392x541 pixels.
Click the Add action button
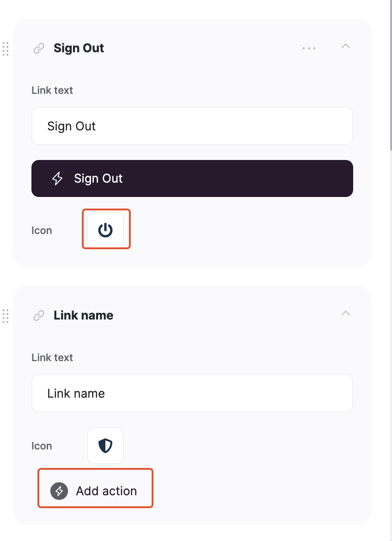(x=95, y=488)
